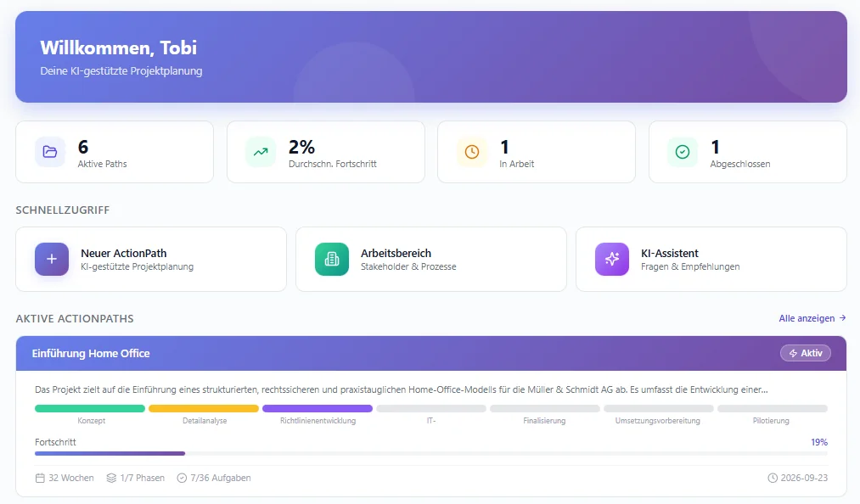Open the Neuer ActionPath plus icon
Image resolution: width=860 pixels, height=504 pixels.
[x=51, y=258]
